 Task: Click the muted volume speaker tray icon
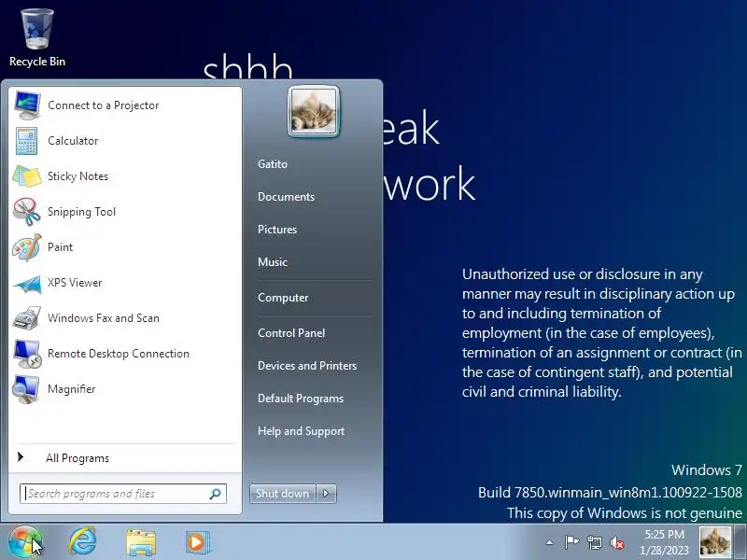click(x=617, y=542)
